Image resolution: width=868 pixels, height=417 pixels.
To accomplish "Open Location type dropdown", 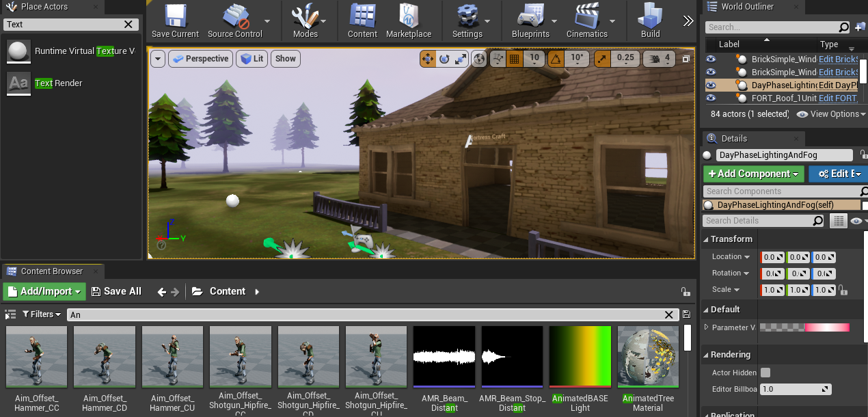I will (x=731, y=257).
